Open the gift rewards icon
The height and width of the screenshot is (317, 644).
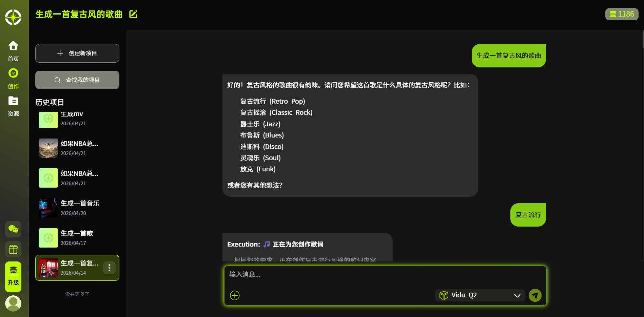(13, 250)
